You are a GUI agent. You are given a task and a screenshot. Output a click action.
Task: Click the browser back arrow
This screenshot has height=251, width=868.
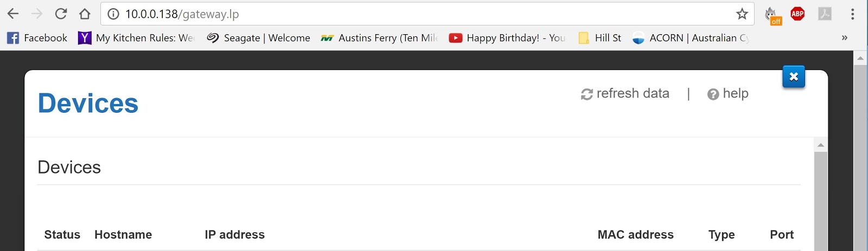pyautogui.click(x=13, y=14)
